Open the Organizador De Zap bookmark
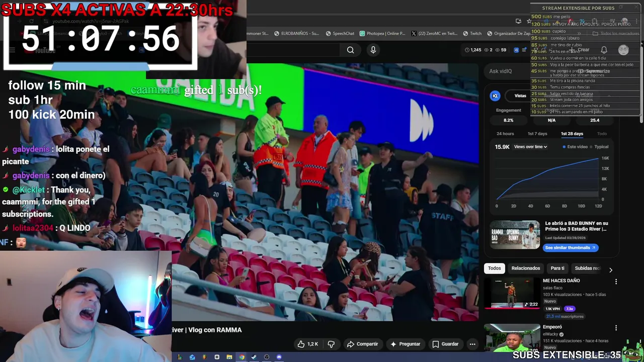Screen dimensions: 644x362 click(509, 34)
